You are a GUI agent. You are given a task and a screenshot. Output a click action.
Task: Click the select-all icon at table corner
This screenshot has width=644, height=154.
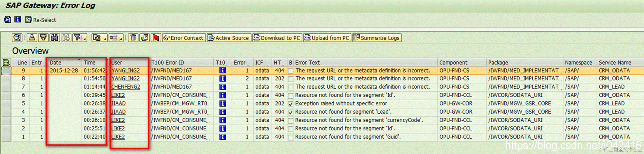click(x=6, y=62)
